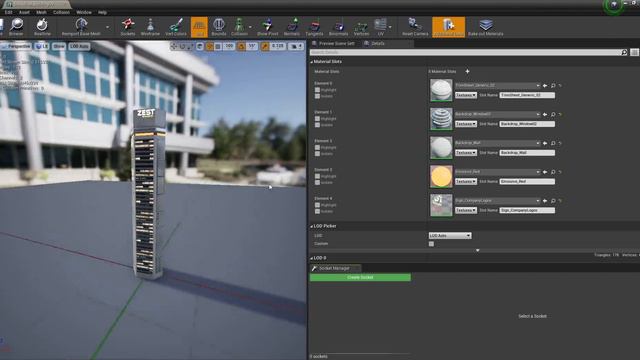
Task: Open the Window menu
Action: 84,12
